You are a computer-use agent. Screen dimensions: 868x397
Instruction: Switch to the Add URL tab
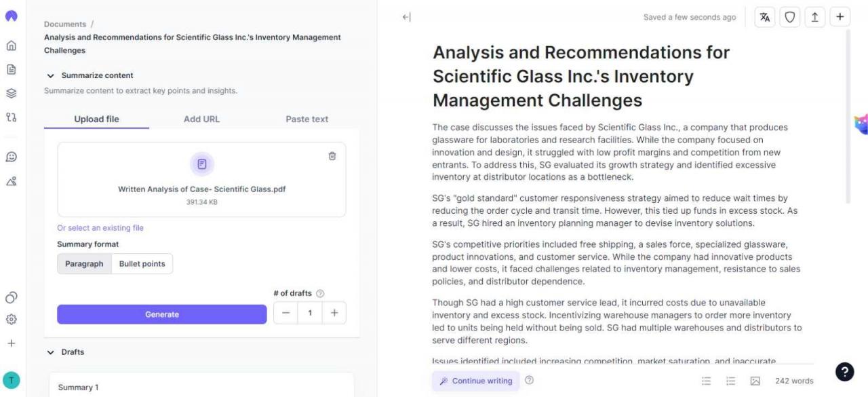(x=201, y=119)
